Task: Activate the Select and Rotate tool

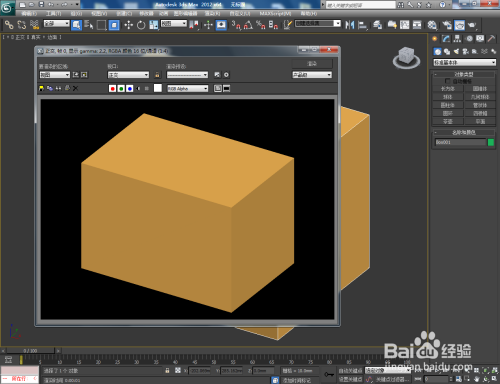Action: click(141, 25)
